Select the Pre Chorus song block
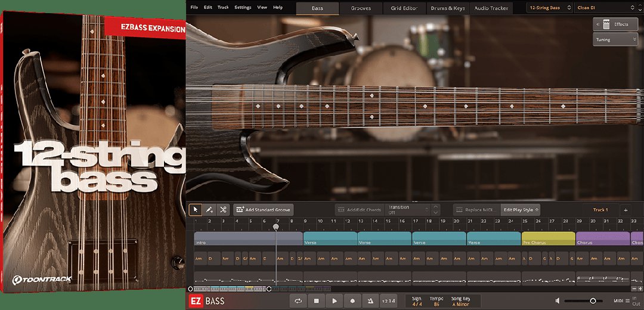 coord(548,239)
